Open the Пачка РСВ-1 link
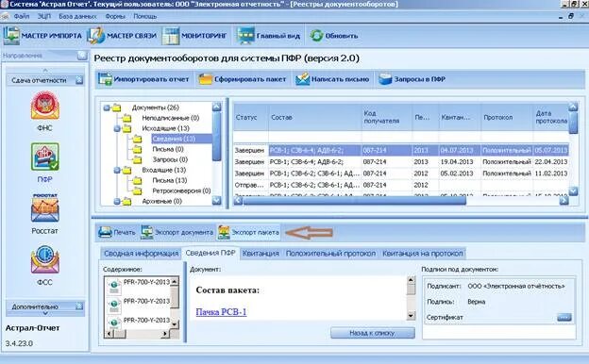The image size is (589, 364). click(221, 312)
